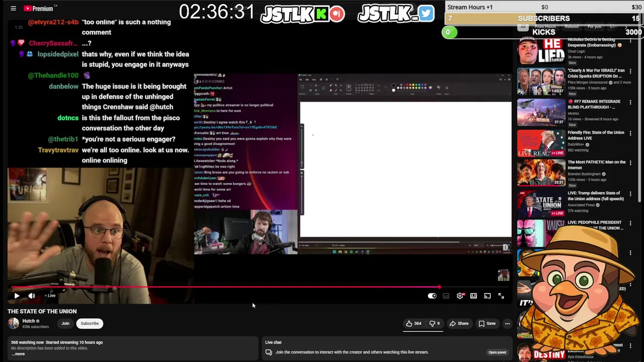The width and height of the screenshot is (644, 362).
Task: Click 'The Most PATHETIC Man on the Internet' title
Action: coord(597,165)
